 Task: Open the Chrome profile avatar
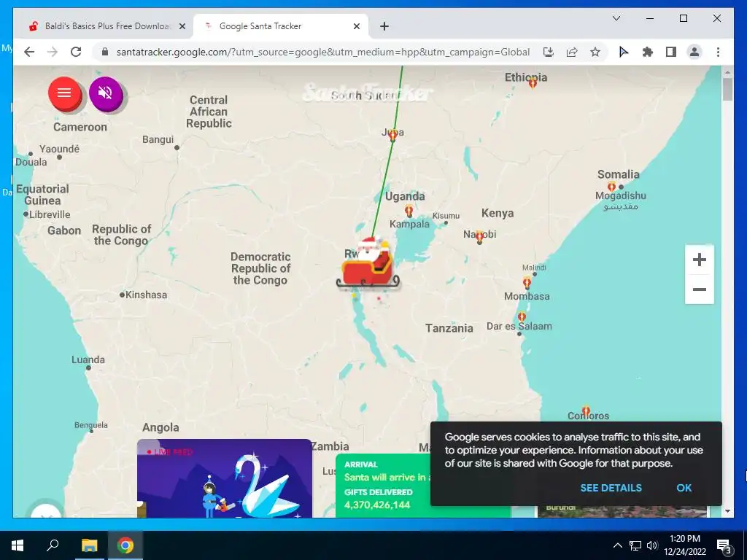[x=694, y=52]
